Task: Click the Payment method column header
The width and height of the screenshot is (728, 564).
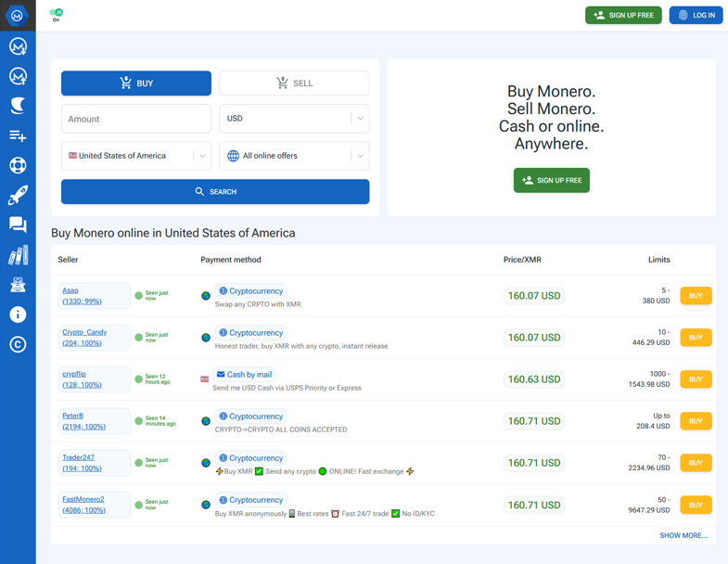Action: tap(231, 260)
